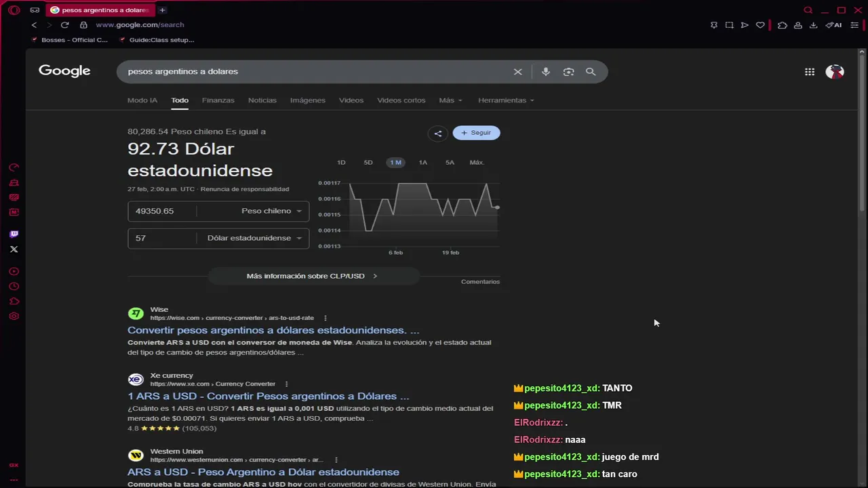
Task: Select the 1D chart range
Action: tap(341, 163)
